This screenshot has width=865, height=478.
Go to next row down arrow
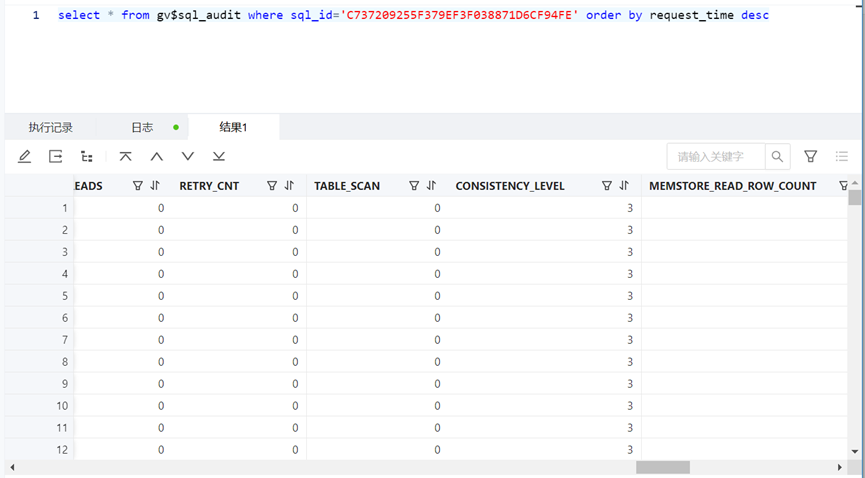click(188, 157)
